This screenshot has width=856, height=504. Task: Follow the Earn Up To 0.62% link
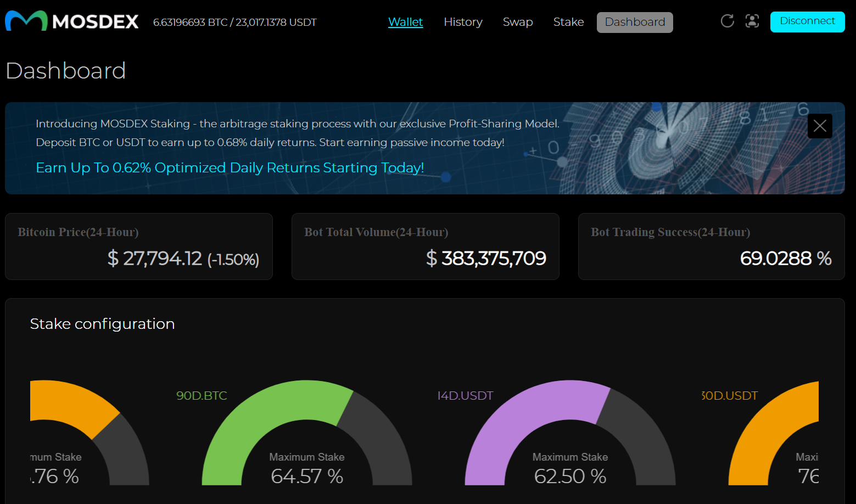coord(230,167)
